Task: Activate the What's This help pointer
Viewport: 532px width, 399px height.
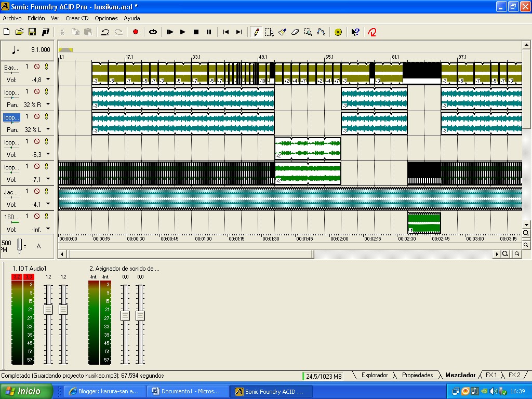Action: [355, 32]
